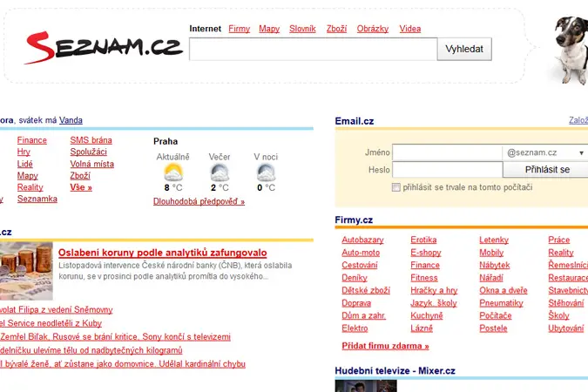Open the Letenky category link
The height and width of the screenshot is (392, 588).
(494, 240)
